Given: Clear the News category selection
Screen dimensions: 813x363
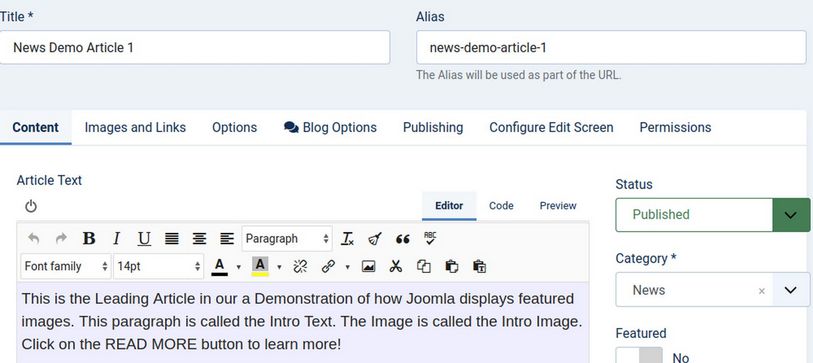Looking at the screenshot, I should (762, 291).
